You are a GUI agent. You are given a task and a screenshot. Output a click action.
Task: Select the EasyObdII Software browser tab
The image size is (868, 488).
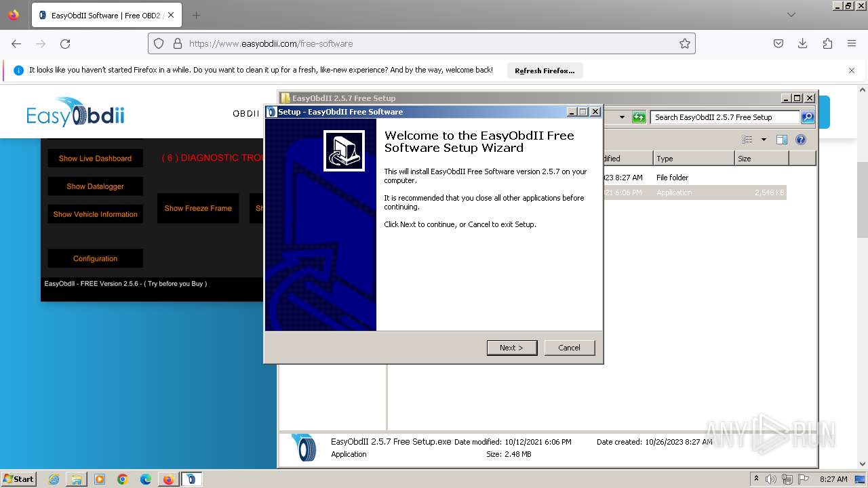[106, 15]
